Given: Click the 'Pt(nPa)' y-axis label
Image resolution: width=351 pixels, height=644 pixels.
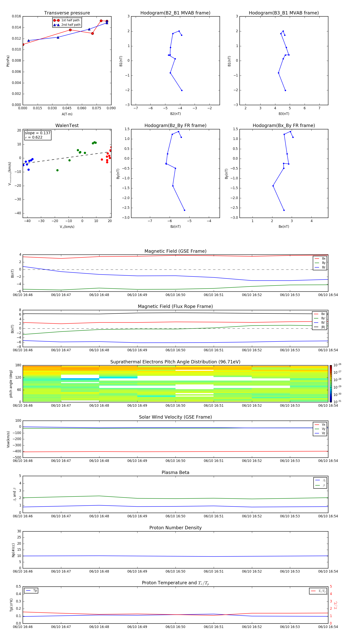Looking at the screenshot, I should click(8, 61).
